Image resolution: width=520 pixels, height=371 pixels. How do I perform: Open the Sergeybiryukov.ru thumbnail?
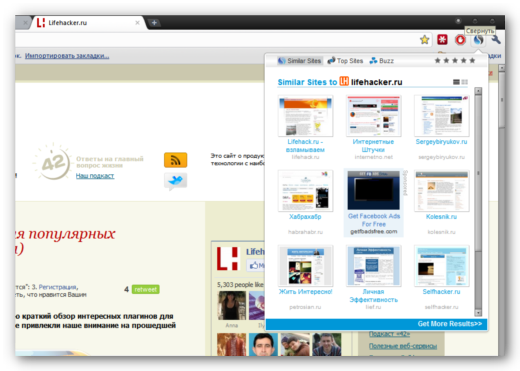tap(441, 116)
